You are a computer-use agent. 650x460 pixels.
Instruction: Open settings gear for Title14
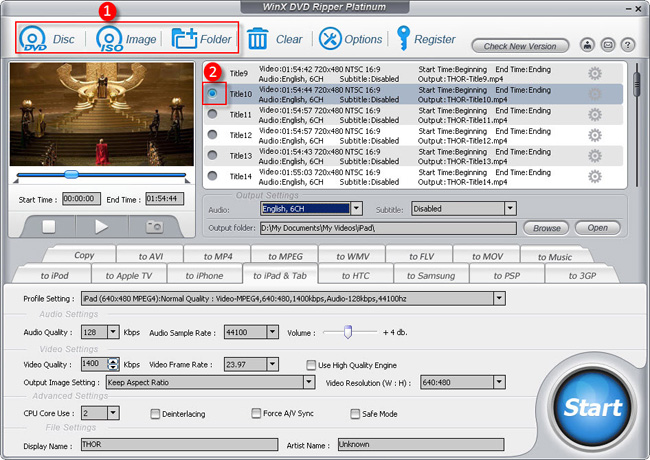point(595,177)
